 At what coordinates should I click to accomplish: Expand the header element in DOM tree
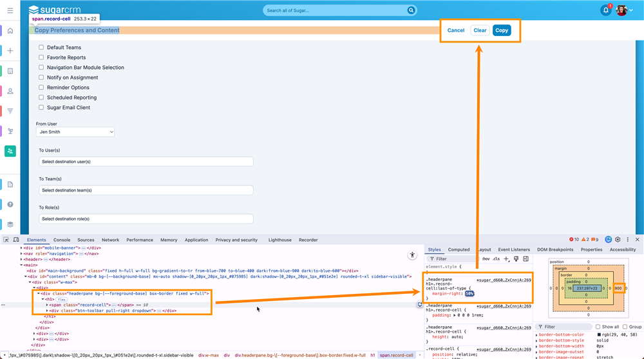23,259
